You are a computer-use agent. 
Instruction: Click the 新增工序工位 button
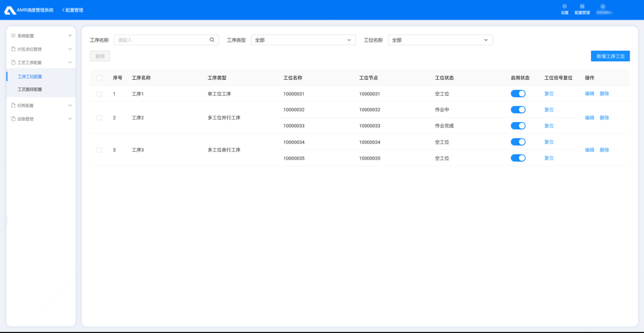(x=610, y=56)
